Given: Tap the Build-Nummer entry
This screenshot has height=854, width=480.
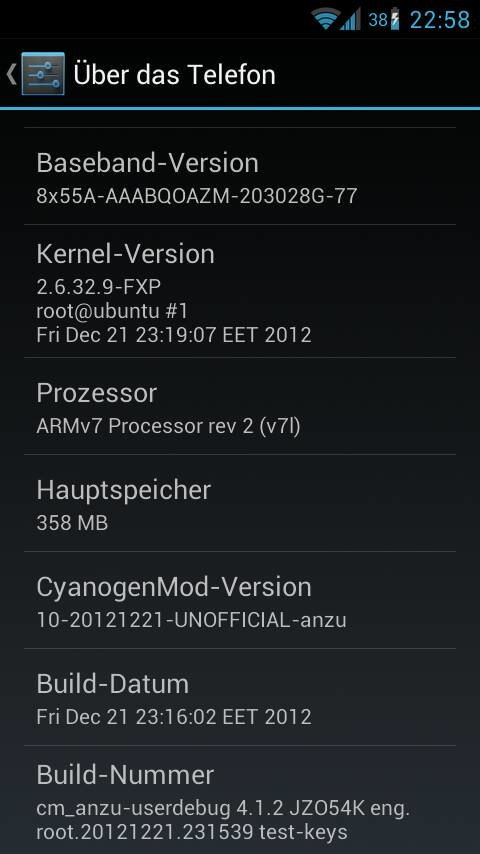Looking at the screenshot, I should [x=240, y=800].
